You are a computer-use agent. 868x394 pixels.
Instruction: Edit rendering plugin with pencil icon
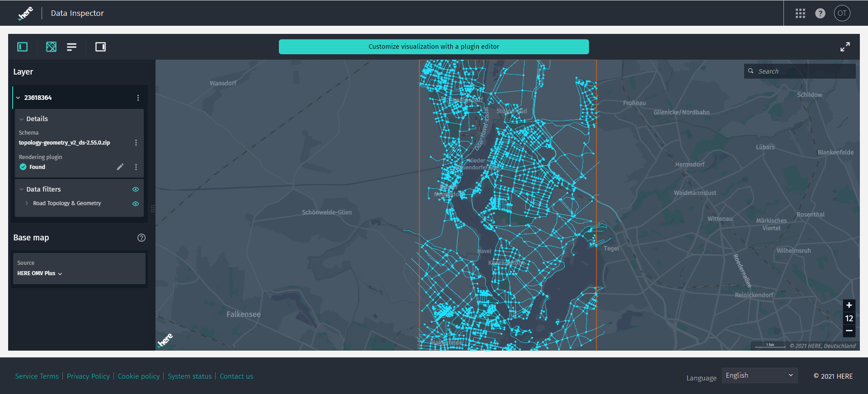click(120, 167)
